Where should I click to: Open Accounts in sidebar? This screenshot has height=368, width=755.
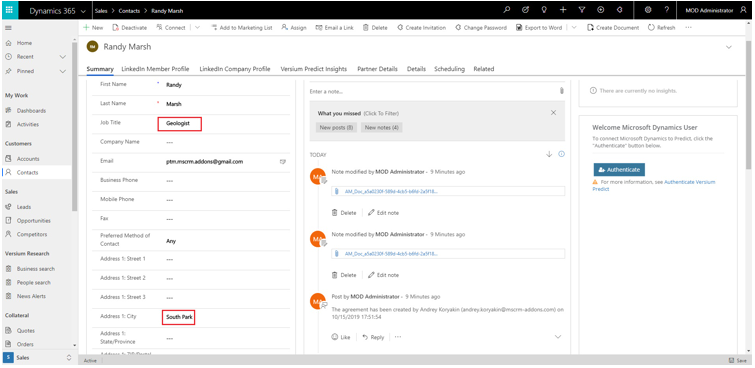[x=28, y=159]
